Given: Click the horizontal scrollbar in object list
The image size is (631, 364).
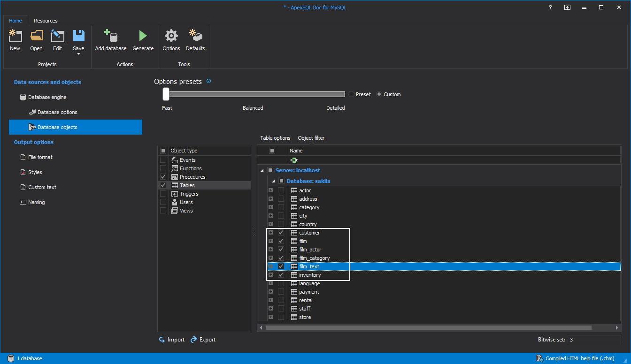Looking at the screenshot, I should click(428, 328).
